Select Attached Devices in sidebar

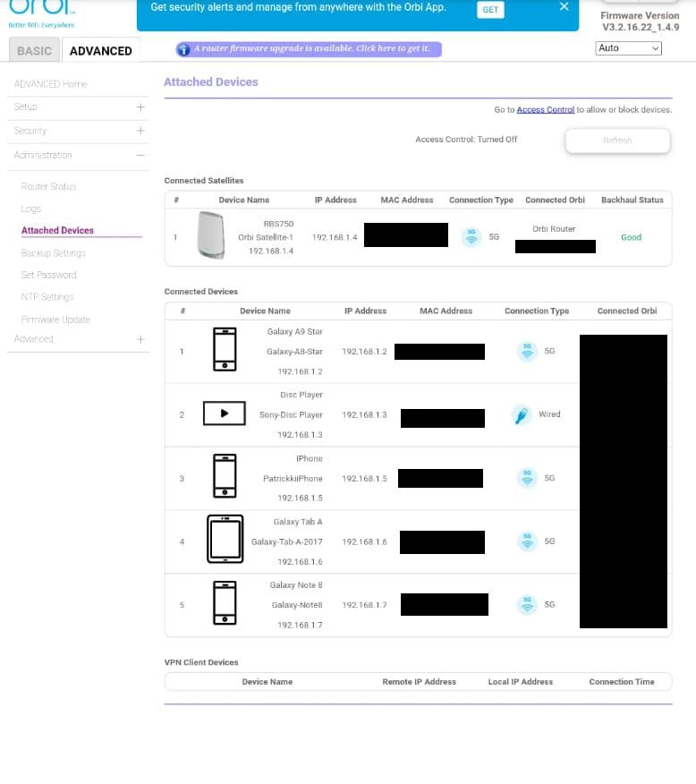click(57, 231)
